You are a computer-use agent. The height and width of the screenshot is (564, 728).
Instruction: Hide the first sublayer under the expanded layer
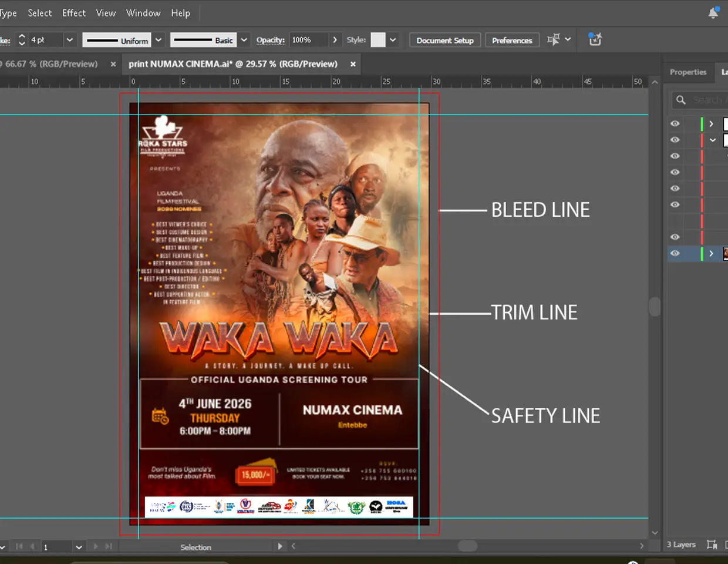pos(675,156)
